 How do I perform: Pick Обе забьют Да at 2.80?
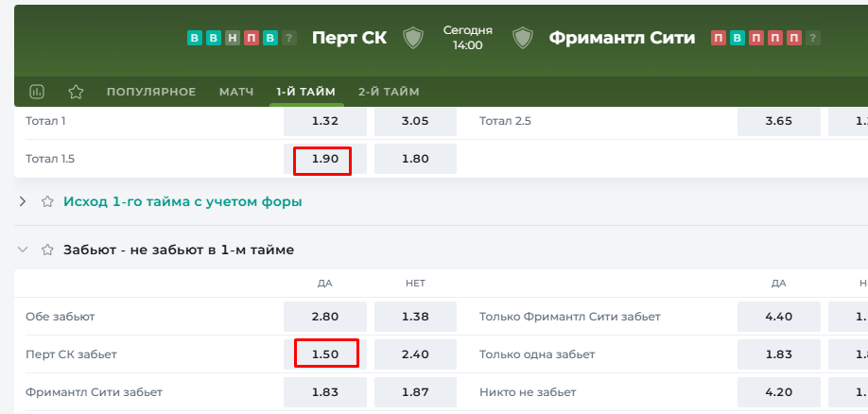pos(325,318)
